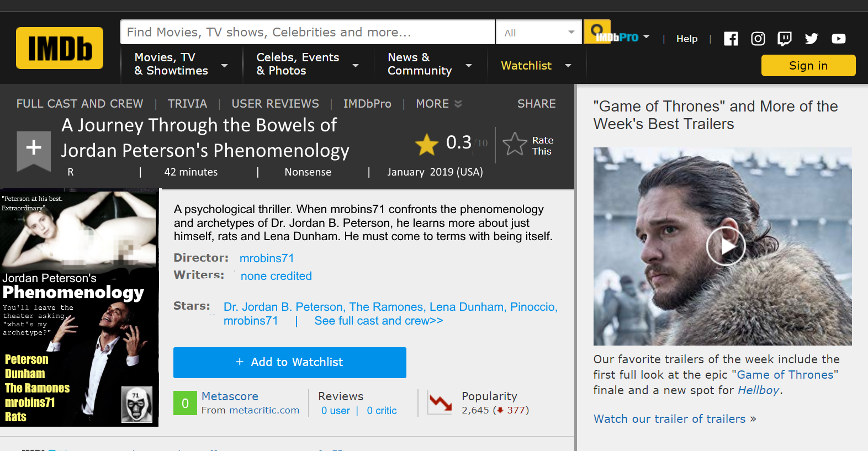This screenshot has height=451, width=868.
Task: Open the search category 'All' dropdown
Action: (539, 33)
